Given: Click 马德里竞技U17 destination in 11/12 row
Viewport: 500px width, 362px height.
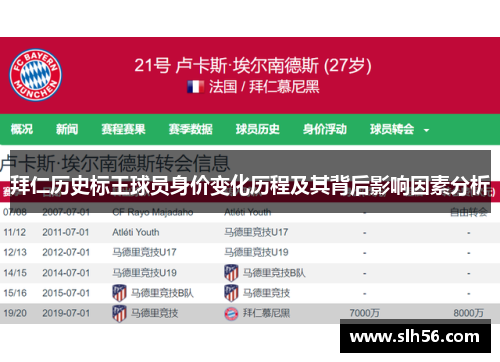Looking at the screenshot, I should tap(256, 232).
